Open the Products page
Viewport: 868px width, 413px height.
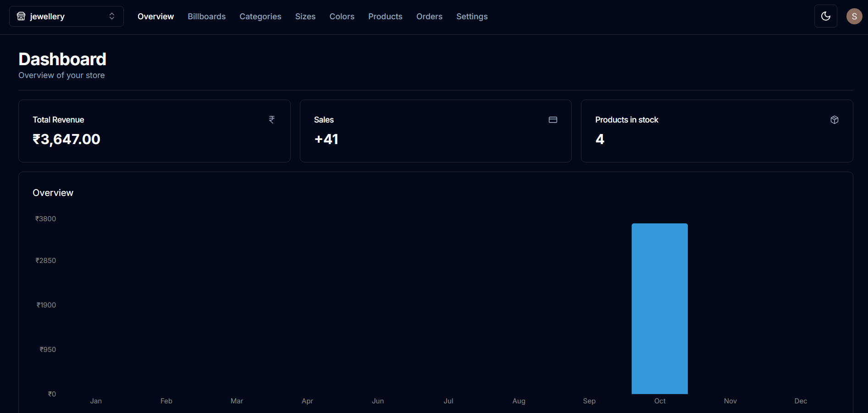[385, 17]
